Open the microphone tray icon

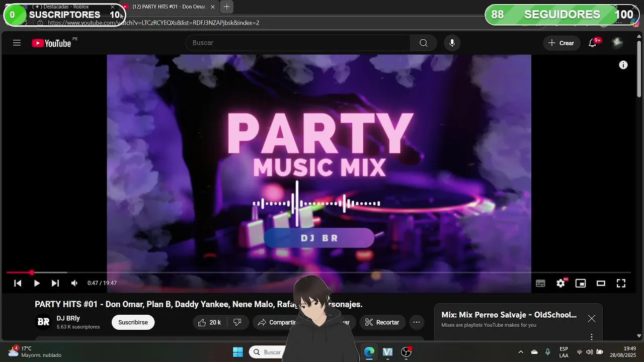coord(548,352)
